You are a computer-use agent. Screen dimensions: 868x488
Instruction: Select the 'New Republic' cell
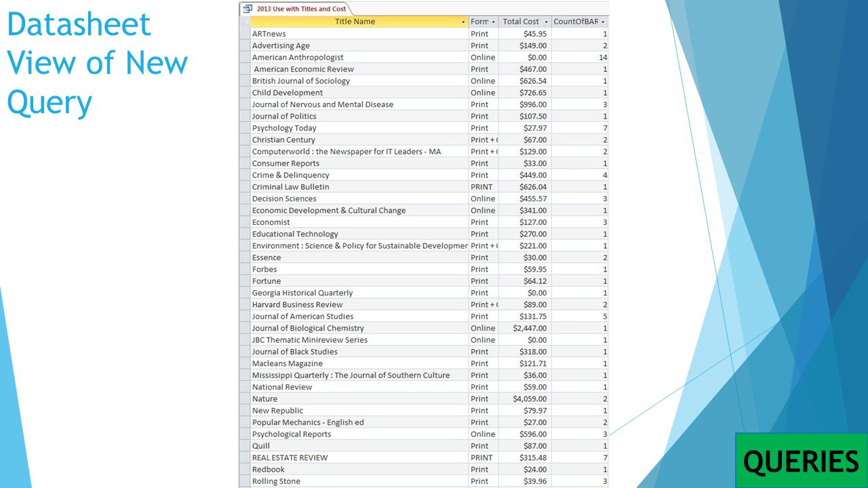(x=359, y=411)
